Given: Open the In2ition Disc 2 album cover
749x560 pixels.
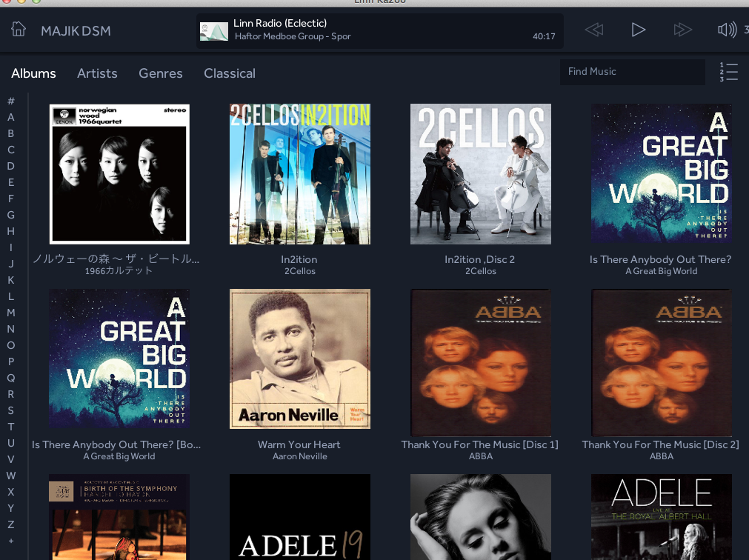Looking at the screenshot, I should click(481, 174).
